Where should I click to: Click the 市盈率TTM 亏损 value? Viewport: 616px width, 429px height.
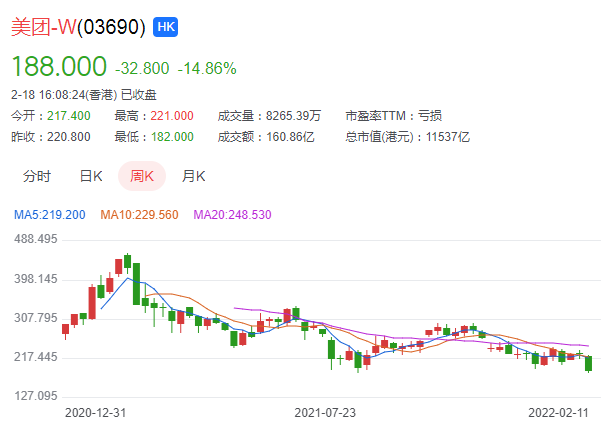coord(429,116)
